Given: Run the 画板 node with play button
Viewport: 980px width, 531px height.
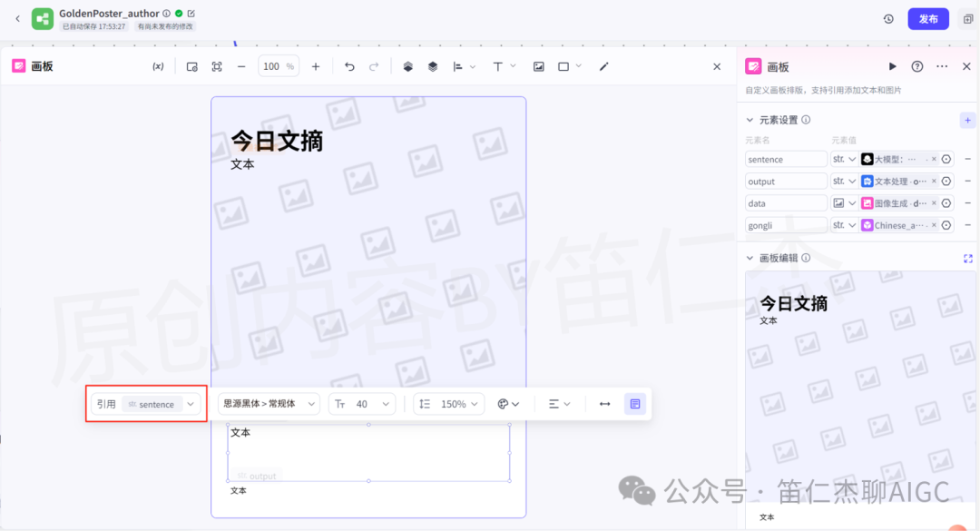Looking at the screenshot, I should [x=893, y=66].
